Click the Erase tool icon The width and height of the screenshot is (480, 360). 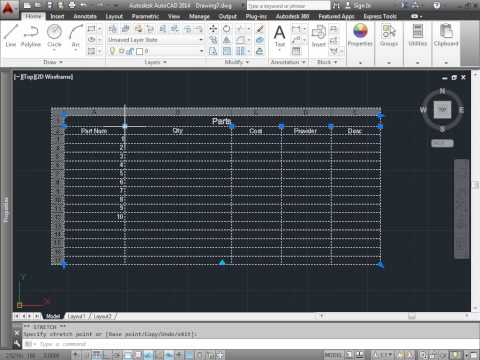pyautogui.click(x=260, y=29)
